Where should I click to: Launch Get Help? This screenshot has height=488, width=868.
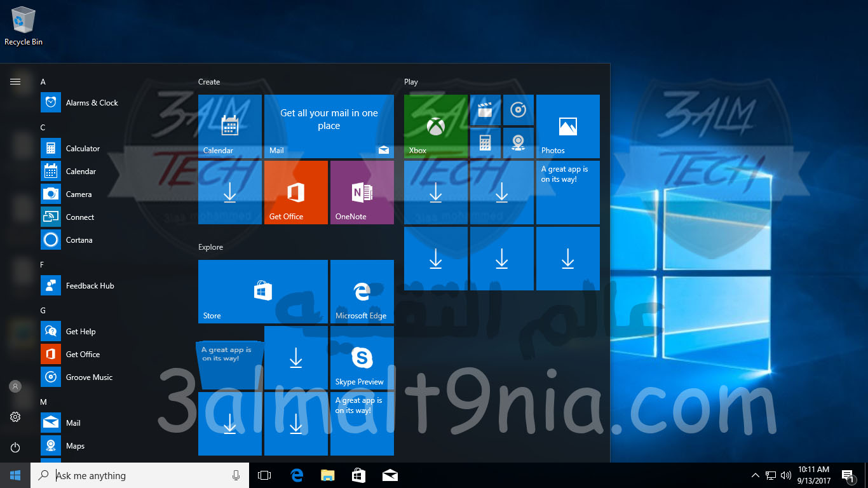108,332
